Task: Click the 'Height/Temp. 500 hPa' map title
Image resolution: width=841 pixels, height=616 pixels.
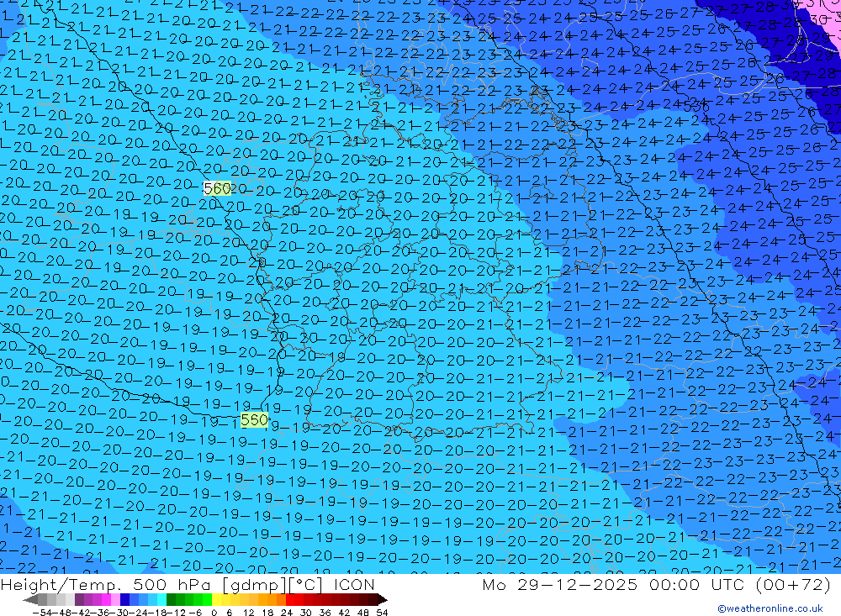Action: [105, 584]
